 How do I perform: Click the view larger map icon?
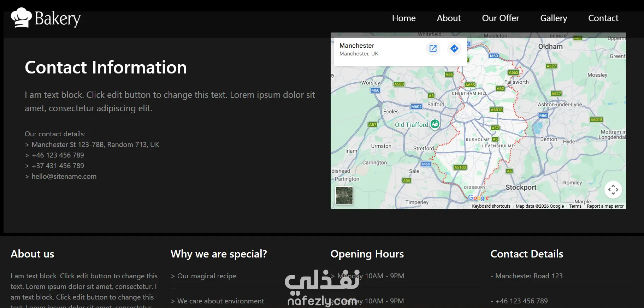(433, 49)
